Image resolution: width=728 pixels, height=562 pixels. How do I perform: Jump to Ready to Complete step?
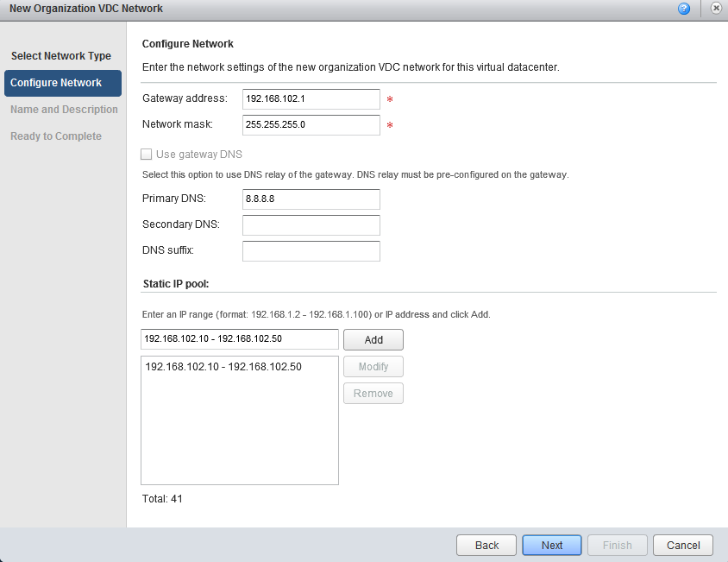56,136
